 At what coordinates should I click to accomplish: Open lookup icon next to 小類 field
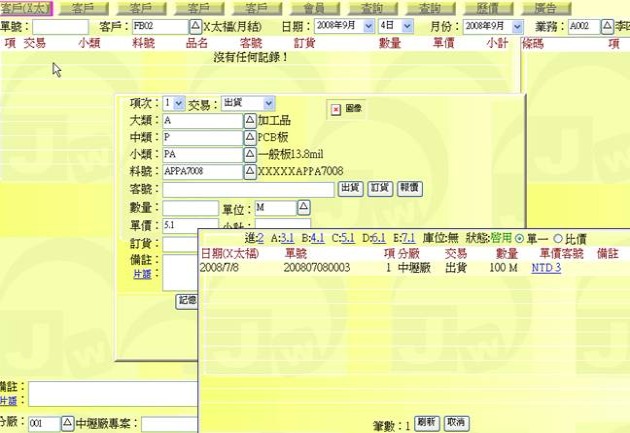(250, 155)
